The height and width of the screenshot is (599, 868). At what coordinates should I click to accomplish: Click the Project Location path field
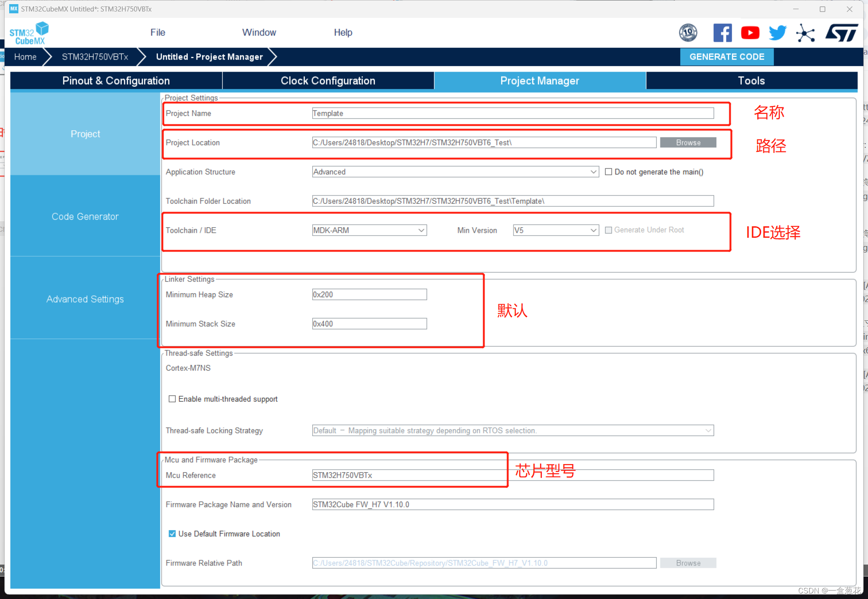pyautogui.click(x=484, y=143)
